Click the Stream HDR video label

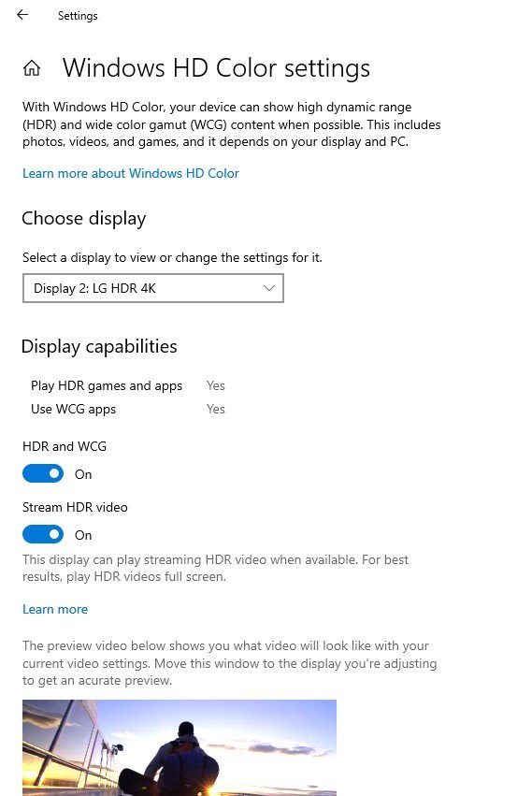(75, 507)
